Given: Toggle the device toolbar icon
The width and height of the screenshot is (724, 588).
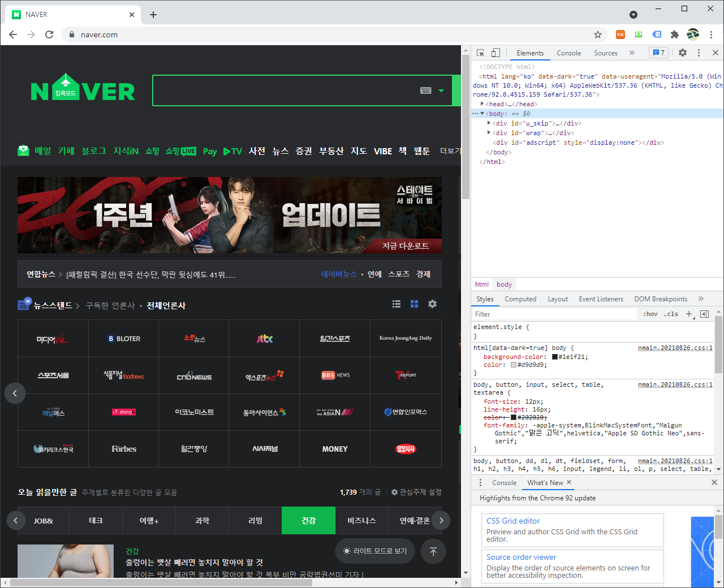Looking at the screenshot, I should 495,53.
